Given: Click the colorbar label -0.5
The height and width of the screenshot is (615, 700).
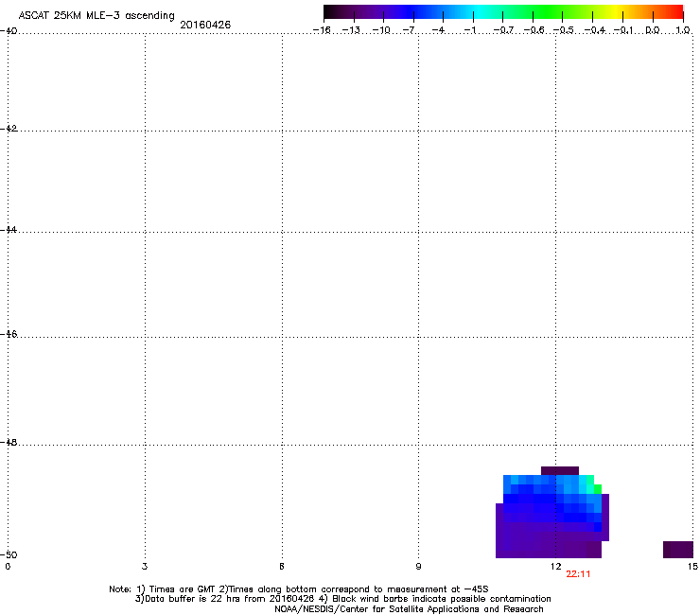Looking at the screenshot, I should [563, 30].
